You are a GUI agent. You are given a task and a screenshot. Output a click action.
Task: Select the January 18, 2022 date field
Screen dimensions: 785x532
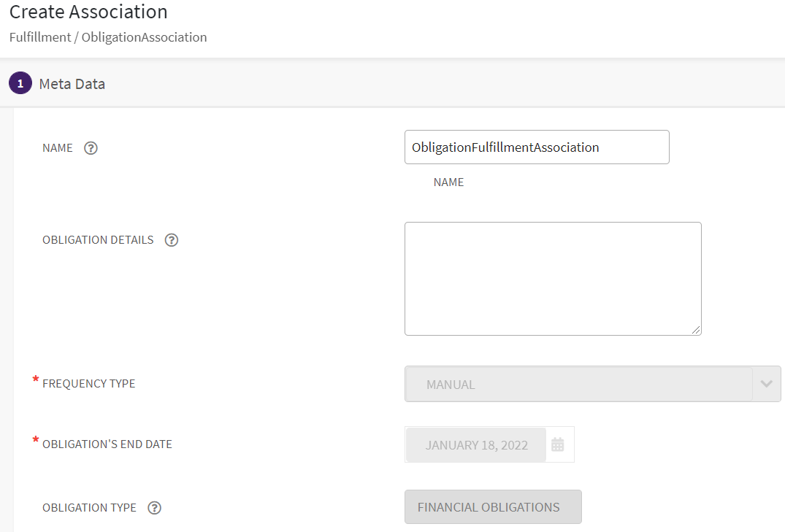(x=476, y=445)
